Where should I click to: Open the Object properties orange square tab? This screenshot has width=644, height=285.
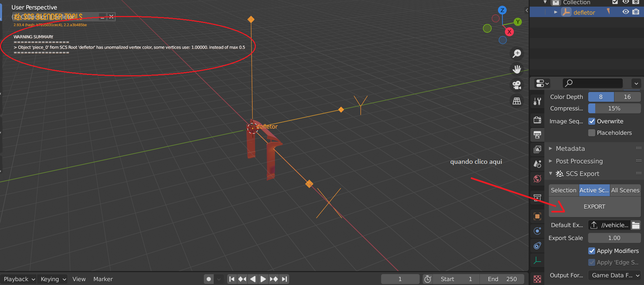click(537, 216)
